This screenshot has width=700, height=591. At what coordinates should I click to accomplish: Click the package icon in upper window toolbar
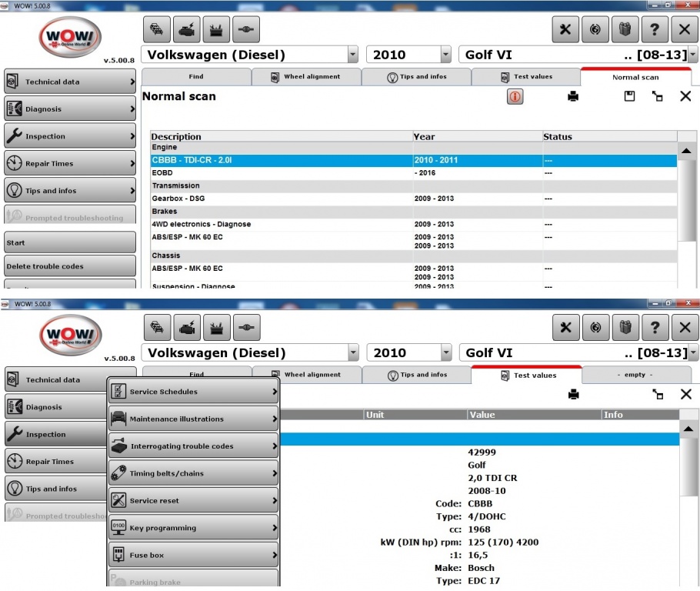tap(625, 29)
